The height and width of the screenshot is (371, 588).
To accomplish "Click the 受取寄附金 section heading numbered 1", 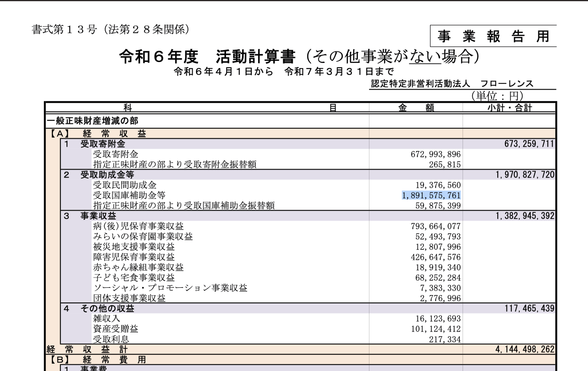I will pyautogui.click(x=103, y=144).
